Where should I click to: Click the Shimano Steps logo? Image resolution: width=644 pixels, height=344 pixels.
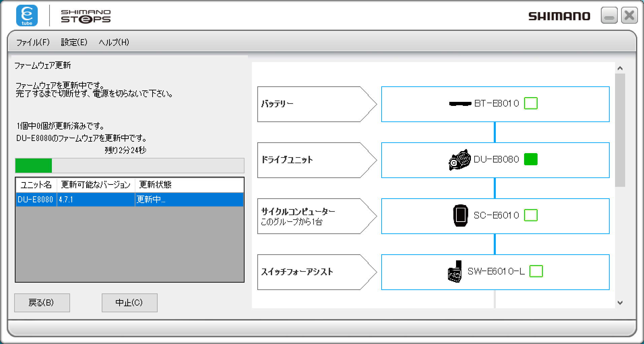tap(86, 16)
